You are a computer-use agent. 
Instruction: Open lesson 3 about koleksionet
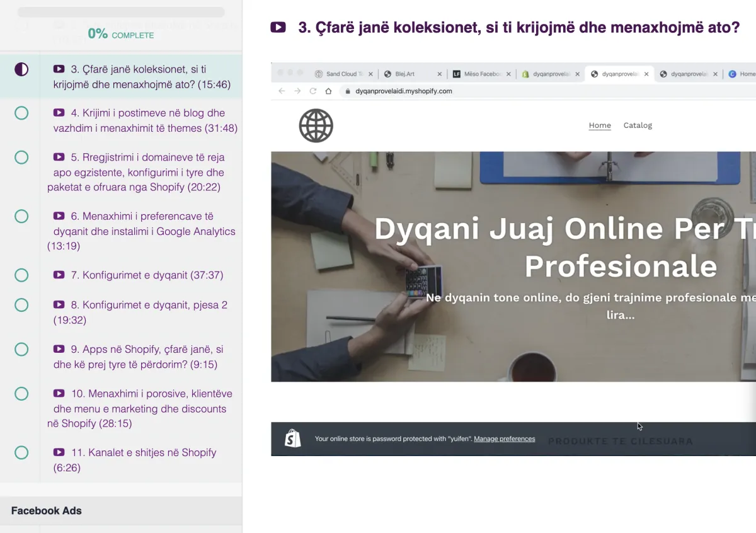[x=121, y=76]
